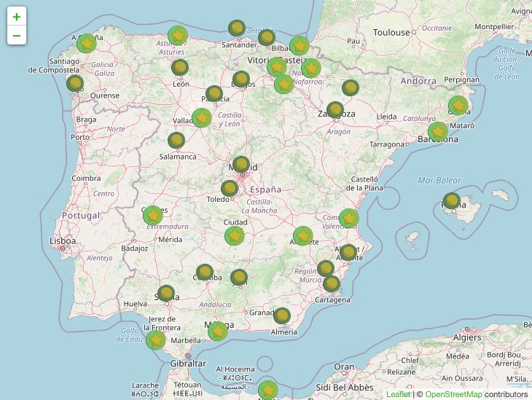
Task: Select the star marker over A Coruña
Action: click(87, 43)
